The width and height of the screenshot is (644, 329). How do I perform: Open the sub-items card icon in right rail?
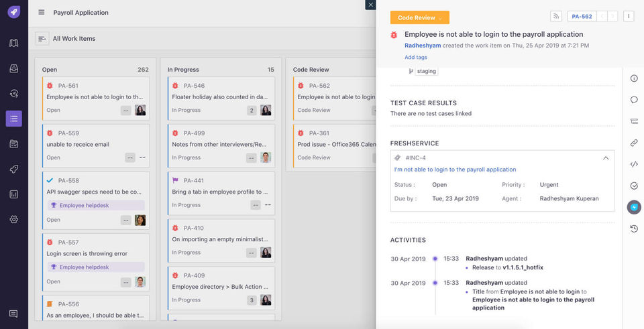pyautogui.click(x=634, y=121)
